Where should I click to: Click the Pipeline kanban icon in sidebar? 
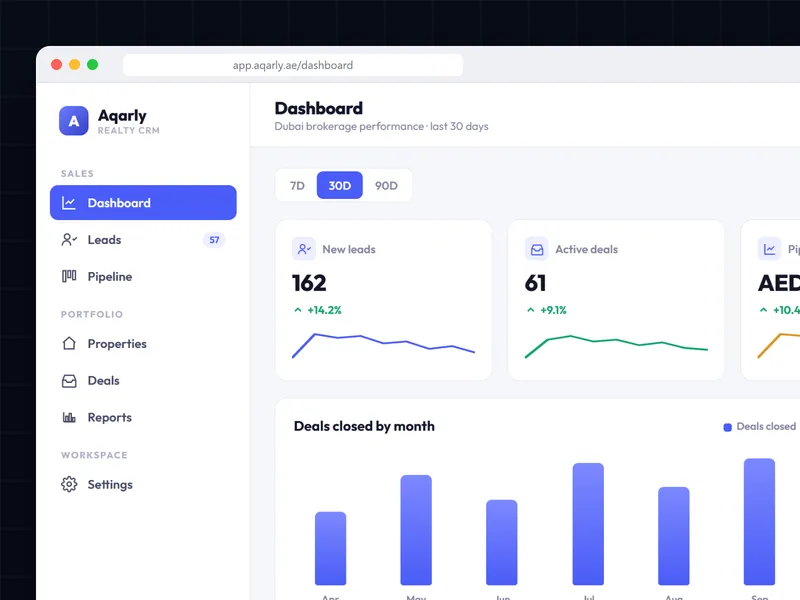click(x=69, y=277)
